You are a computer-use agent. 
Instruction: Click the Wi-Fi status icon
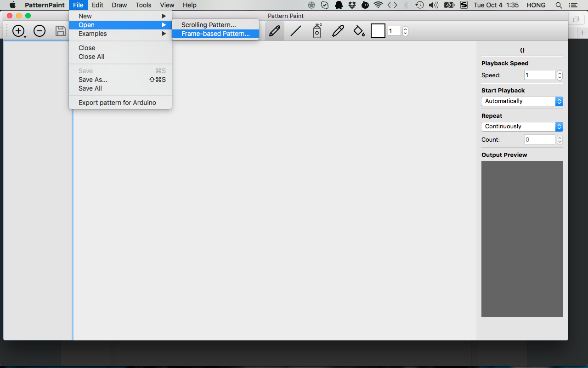click(378, 5)
